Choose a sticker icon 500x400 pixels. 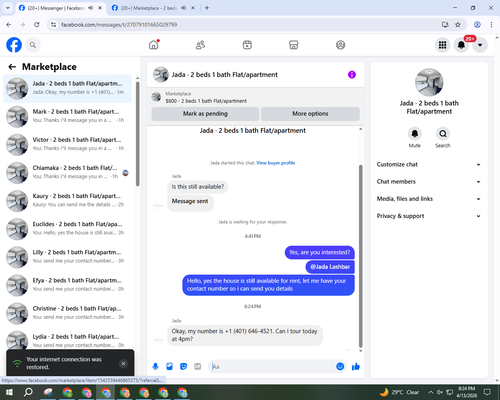[183, 367]
